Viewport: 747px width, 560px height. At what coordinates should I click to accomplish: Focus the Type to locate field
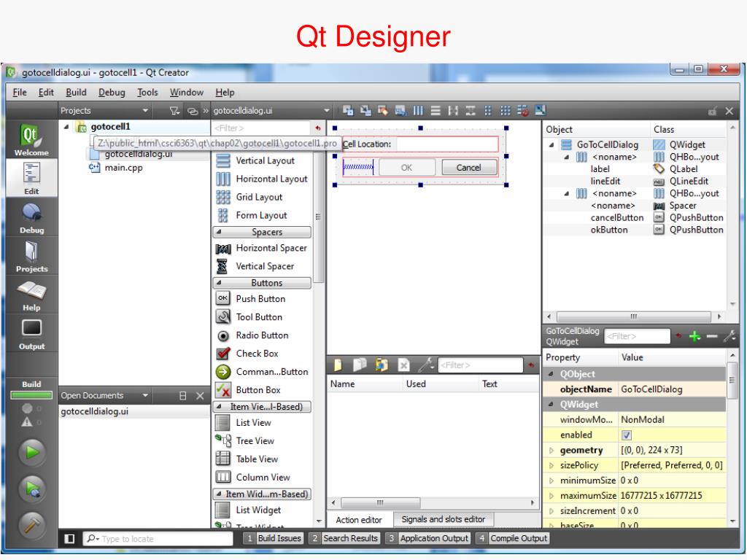(158, 539)
